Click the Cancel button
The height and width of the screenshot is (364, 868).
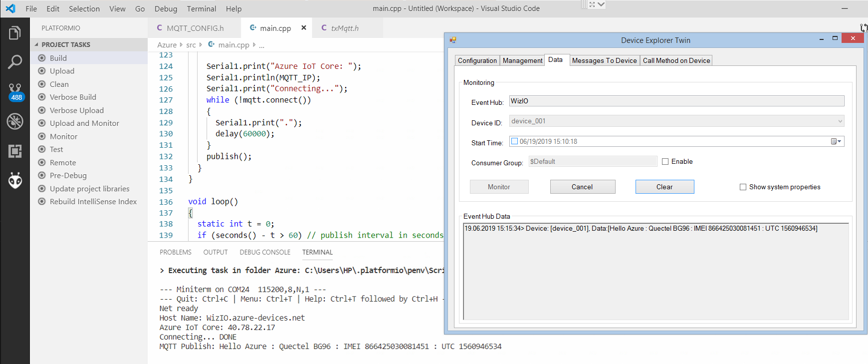click(x=582, y=187)
